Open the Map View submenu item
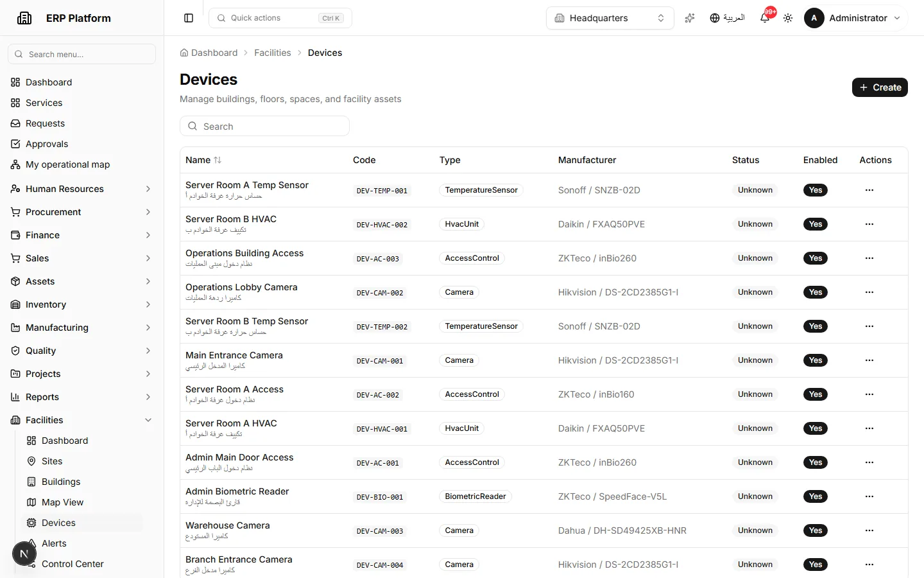The height and width of the screenshot is (578, 924). (82, 502)
